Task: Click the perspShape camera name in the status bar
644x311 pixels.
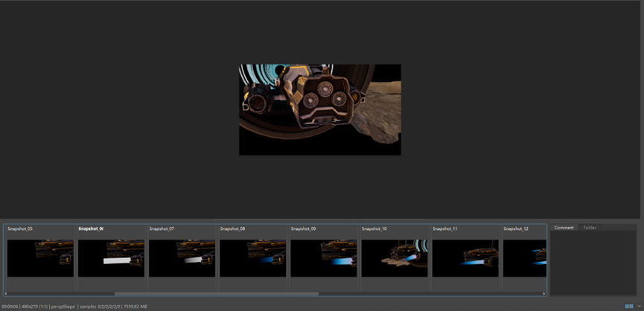Action: click(x=63, y=307)
